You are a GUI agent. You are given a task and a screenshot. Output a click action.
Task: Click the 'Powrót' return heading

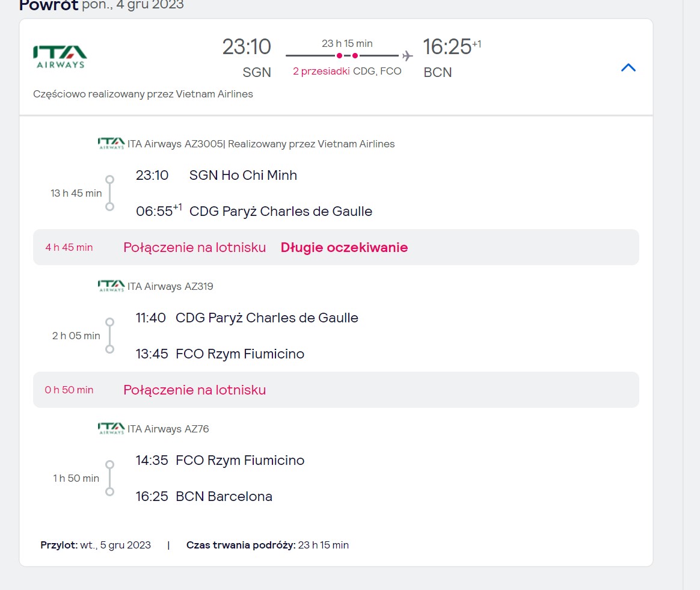[49, 5]
